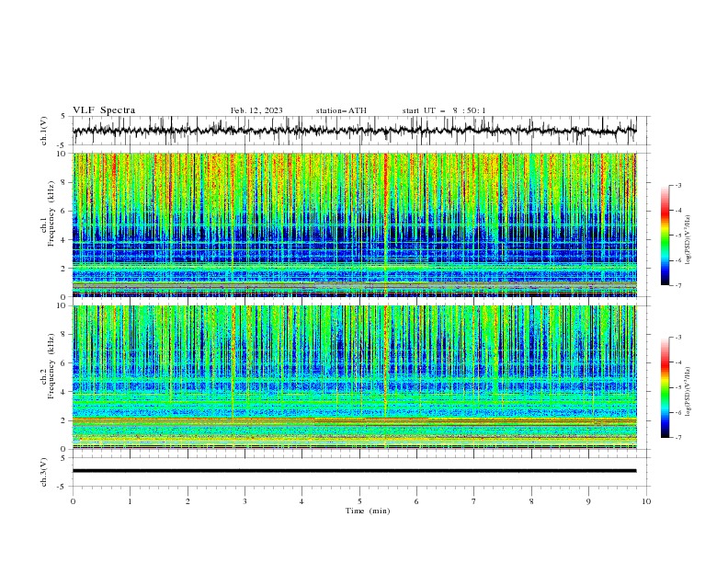
Task: Click the ch.1 spectrogram panel
Action: 354,224
